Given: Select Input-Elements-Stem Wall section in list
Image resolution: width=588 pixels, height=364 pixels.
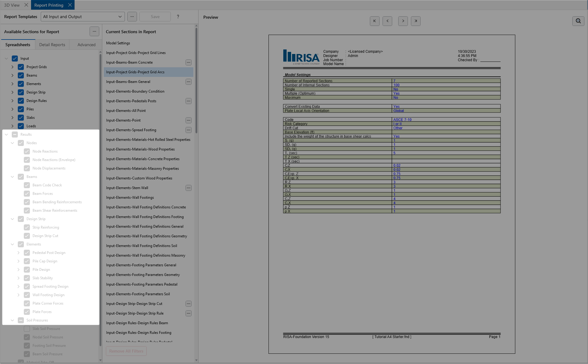Looking at the screenshot, I should [127, 188].
